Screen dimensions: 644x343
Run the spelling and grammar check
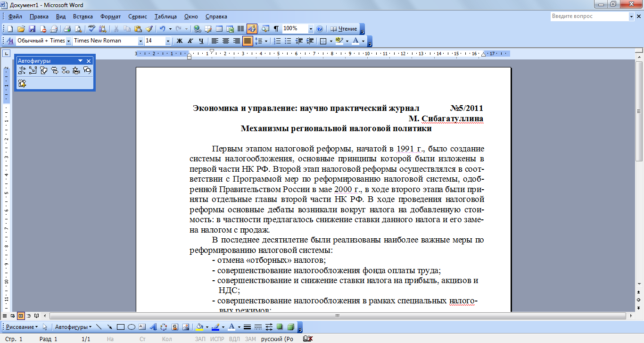tap(91, 29)
